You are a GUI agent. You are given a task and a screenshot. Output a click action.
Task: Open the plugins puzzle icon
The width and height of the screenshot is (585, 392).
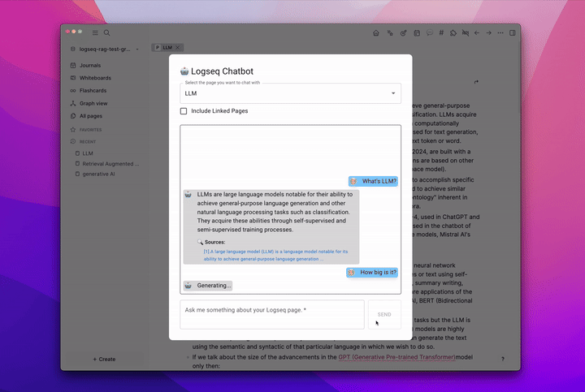click(x=453, y=32)
